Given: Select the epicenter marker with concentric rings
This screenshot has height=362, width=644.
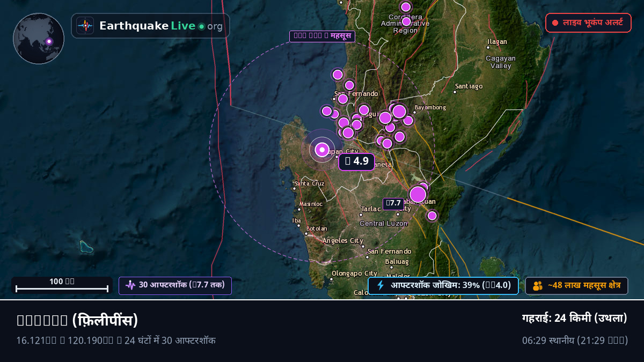Looking at the screenshot, I should (322, 150).
